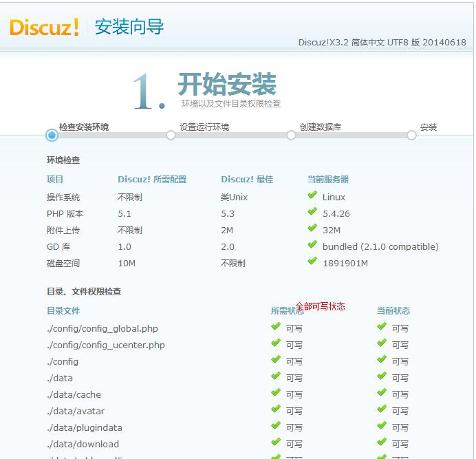This screenshot has height=459, width=476.
Task: Click the Discuz! 所需配置 column header
Action: coord(152,179)
